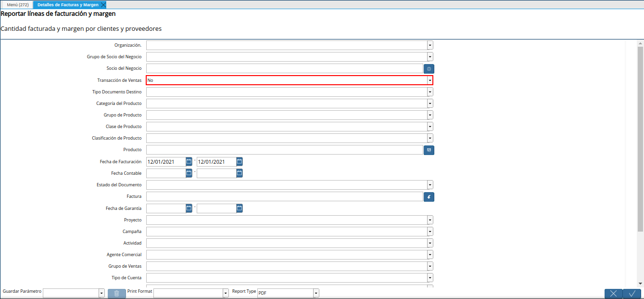Expand the Campaña dropdown

click(x=430, y=232)
